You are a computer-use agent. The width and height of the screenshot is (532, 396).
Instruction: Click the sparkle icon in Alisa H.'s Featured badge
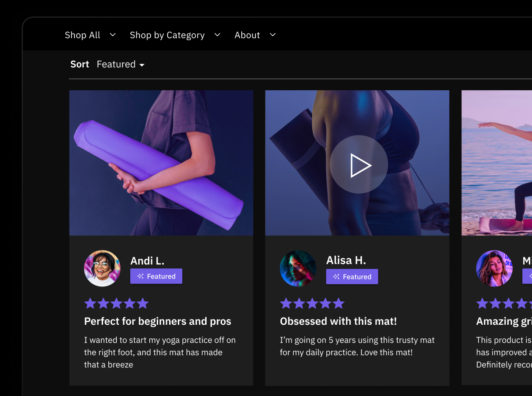[336, 276]
